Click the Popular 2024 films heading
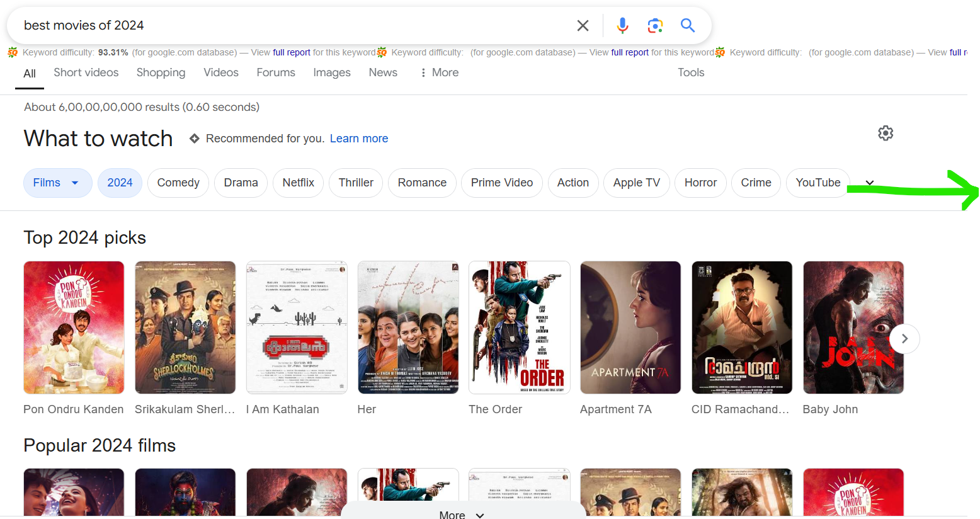This screenshot has height=519, width=980. (100, 445)
